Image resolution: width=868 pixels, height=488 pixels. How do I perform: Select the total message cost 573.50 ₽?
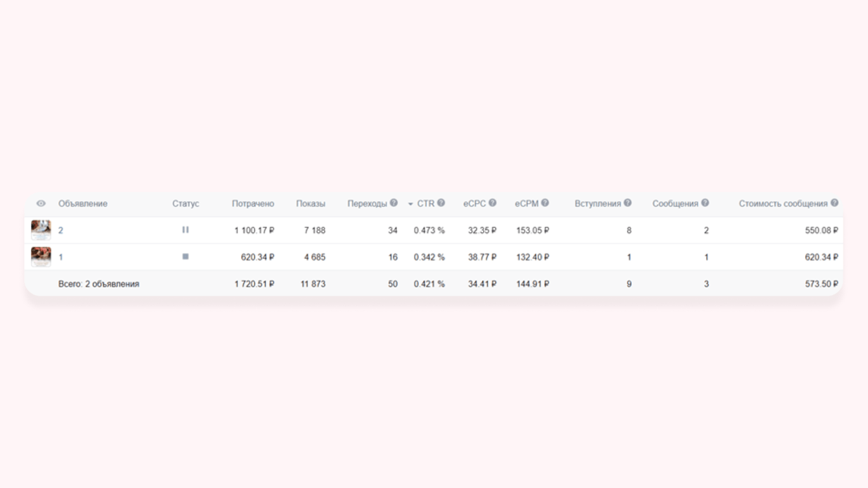point(822,284)
